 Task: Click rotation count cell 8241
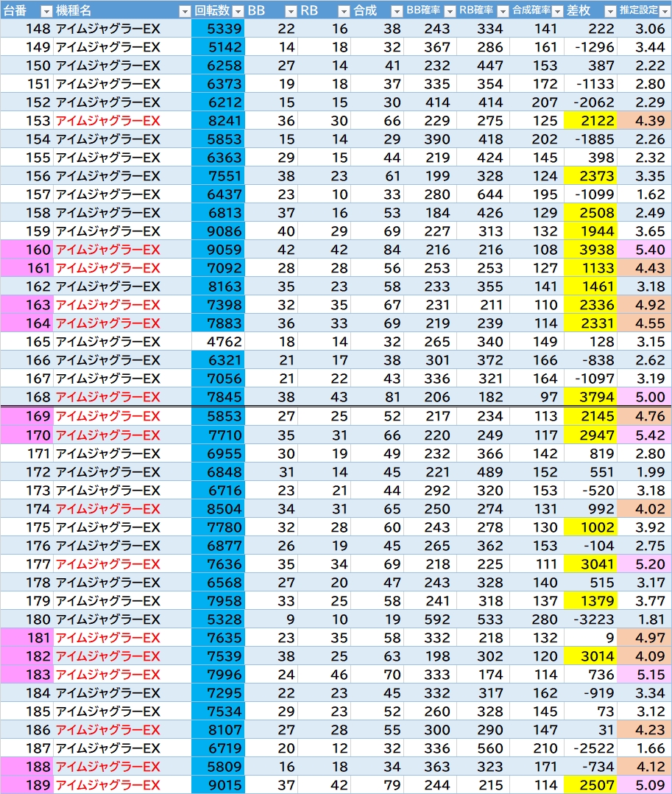click(x=218, y=121)
